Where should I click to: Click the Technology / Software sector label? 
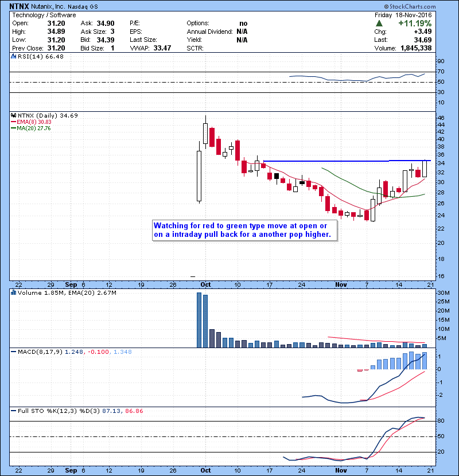click(x=44, y=15)
